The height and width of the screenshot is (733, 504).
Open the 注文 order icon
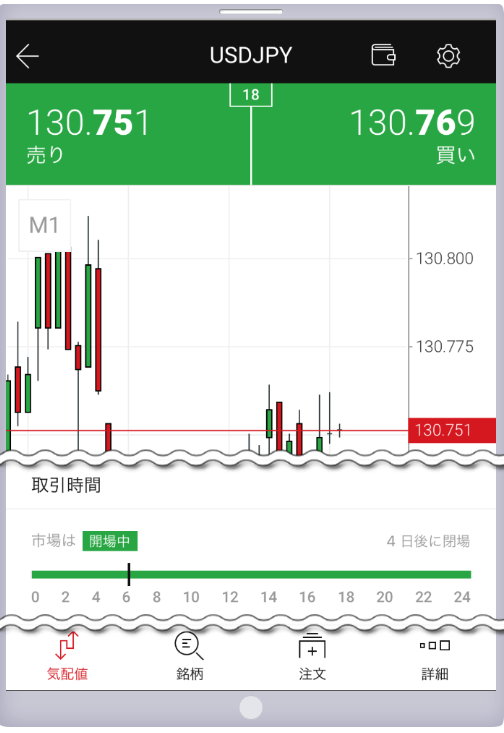point(312,645)
